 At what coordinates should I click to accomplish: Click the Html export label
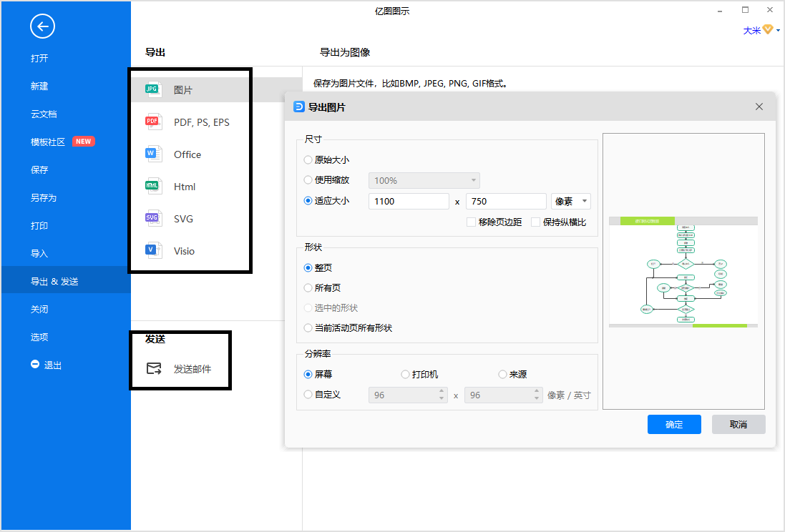(x=185, y=187)
